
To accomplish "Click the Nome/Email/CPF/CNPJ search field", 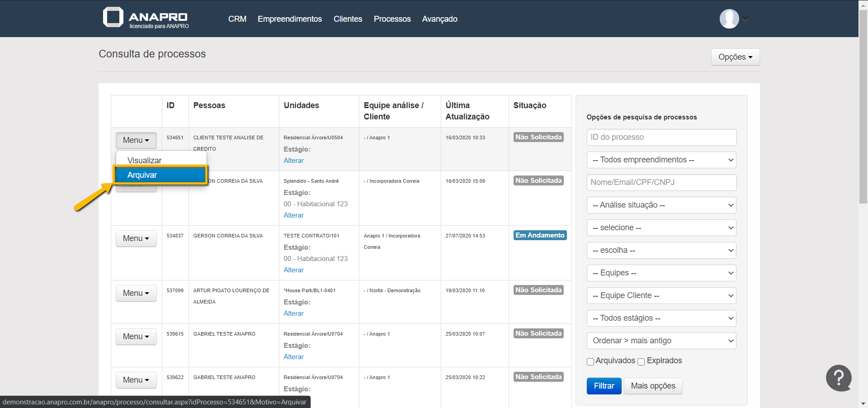I will [x=661, y=182].
